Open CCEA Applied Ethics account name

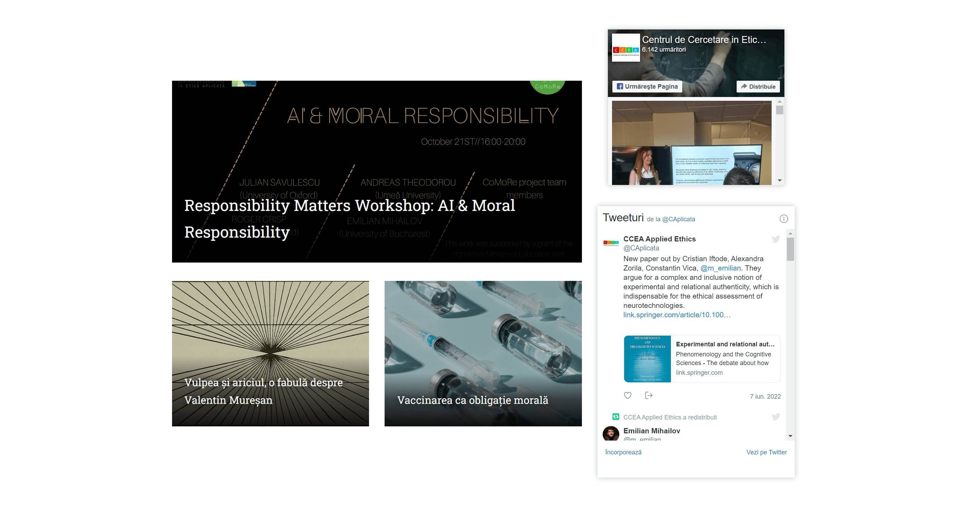click(659, 239)
